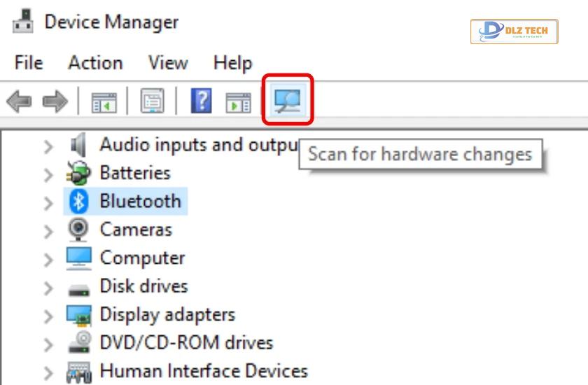Open the View menu
The width and height of the screenshot is (588, 385).
tap(168, 62)
